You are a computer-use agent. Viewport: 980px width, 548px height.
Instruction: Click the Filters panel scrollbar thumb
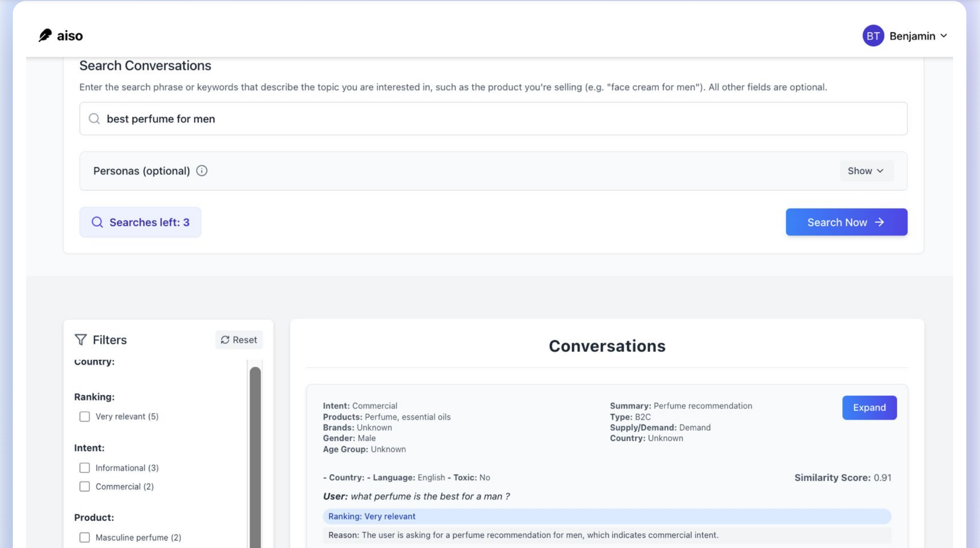[x=255, y=455]
